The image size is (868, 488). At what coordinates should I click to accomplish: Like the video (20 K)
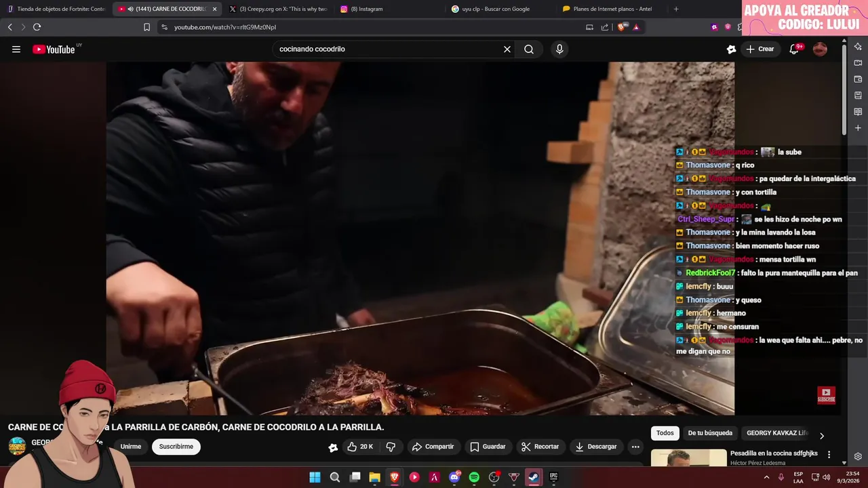(x=360, y=447)
